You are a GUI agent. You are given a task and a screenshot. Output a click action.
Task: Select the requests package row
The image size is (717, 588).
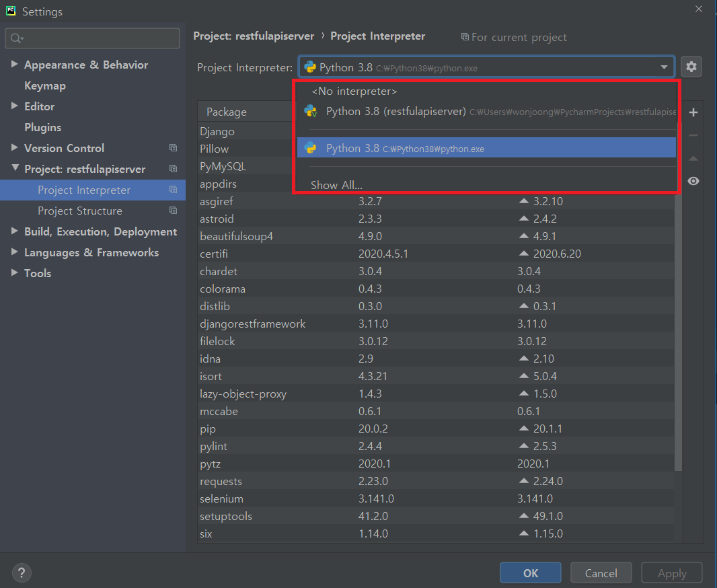[x=437, y=482]
